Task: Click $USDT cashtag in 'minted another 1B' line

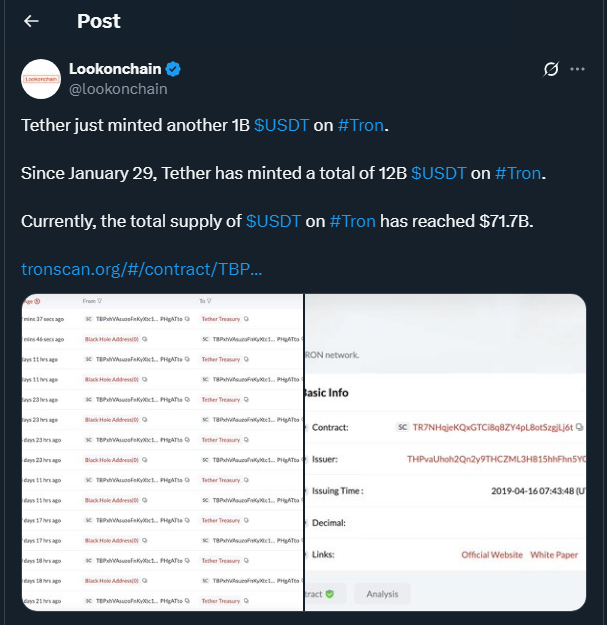Action: click(x=281, y=126)
